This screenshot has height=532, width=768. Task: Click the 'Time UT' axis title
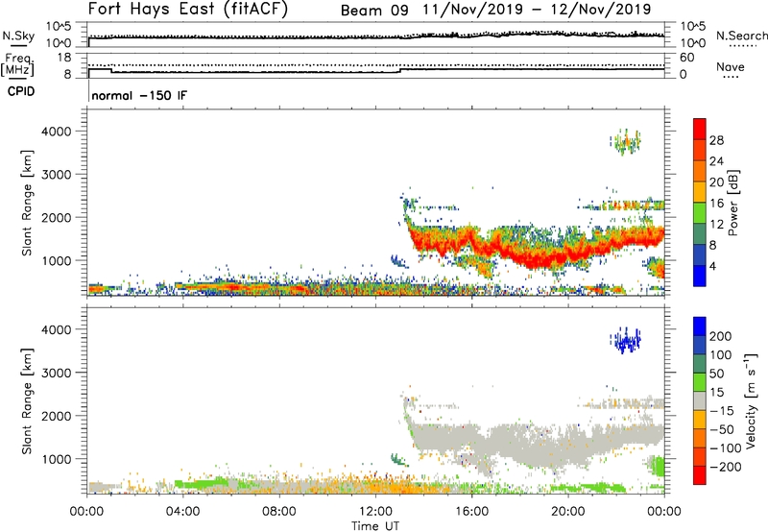pyautogui.click(x=375, y=525)
